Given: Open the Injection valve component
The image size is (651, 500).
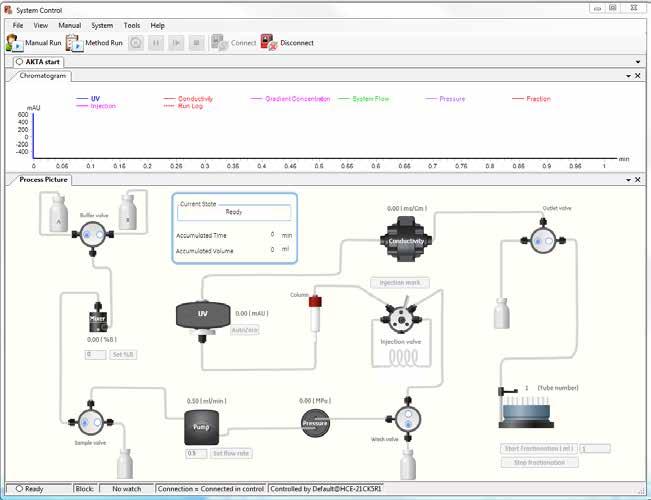Looking at the screenshot, I should click(x=401, y=319).
